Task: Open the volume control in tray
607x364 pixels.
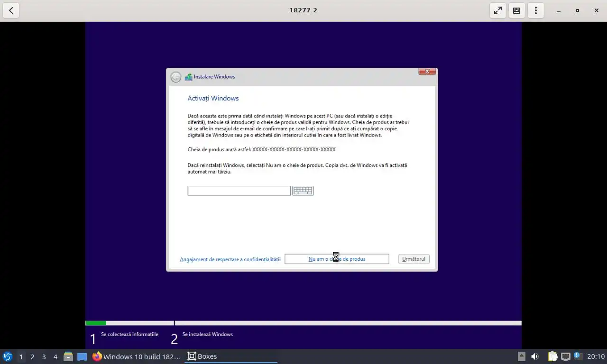Action: pyautogui.click(x=535, y=356)
